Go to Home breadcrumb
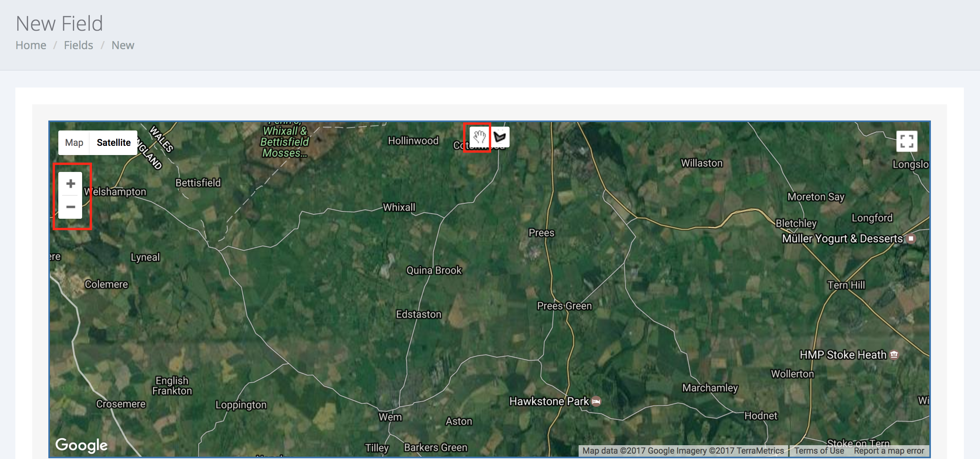 click(31, 45)
